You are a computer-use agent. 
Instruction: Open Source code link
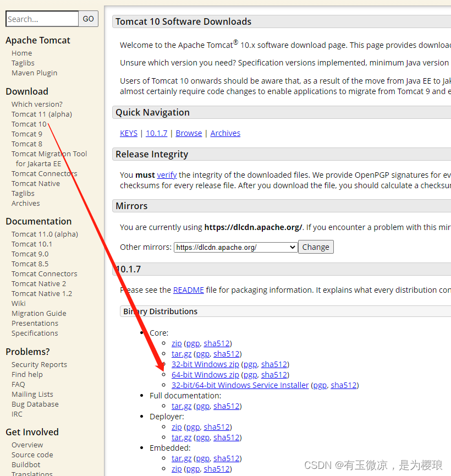tap(32, 455)
